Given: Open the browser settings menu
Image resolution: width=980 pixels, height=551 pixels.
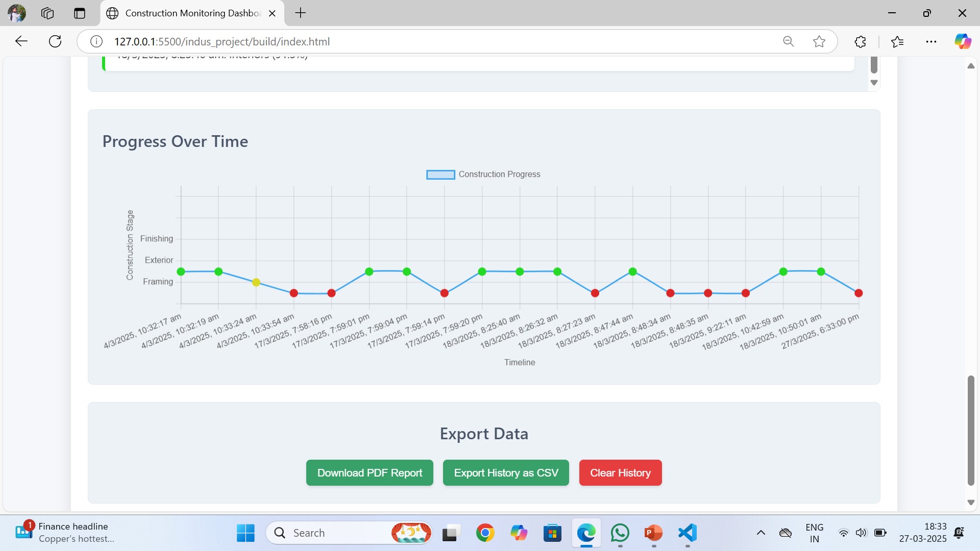Looking at the screenshot, I should (x=931, y=41).
